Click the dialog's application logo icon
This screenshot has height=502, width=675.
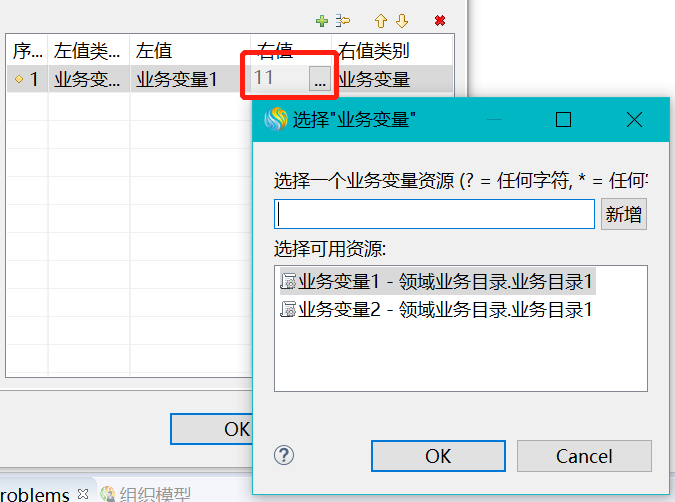tap(276, 119)
